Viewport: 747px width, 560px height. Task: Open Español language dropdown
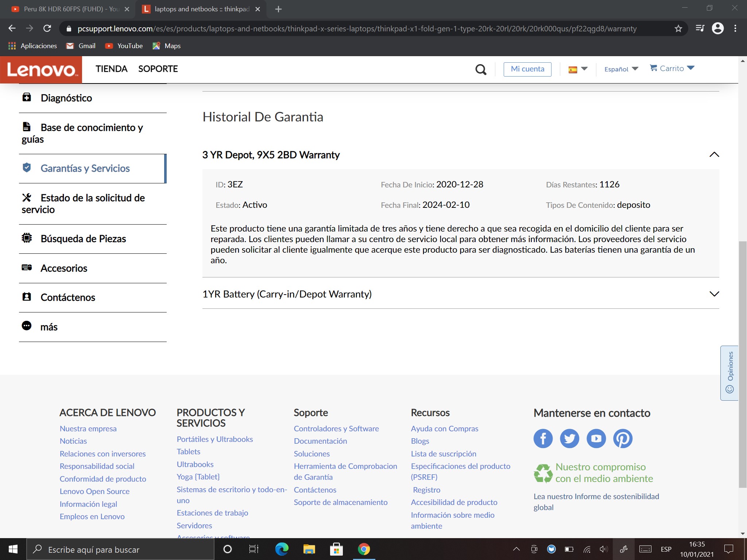pyautogui.click(x=621, y=69)
